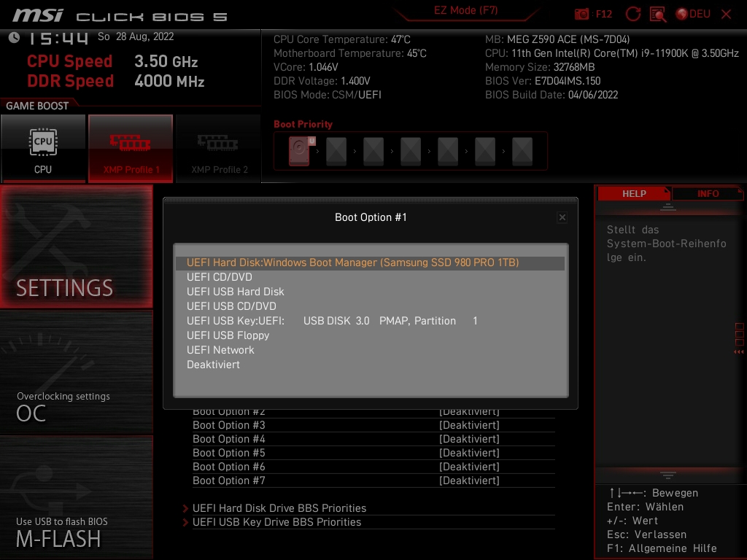The height and width of the screenshot is (560, 747).
Task: Click the Boot Option #3 label
Action: point(228,425)
